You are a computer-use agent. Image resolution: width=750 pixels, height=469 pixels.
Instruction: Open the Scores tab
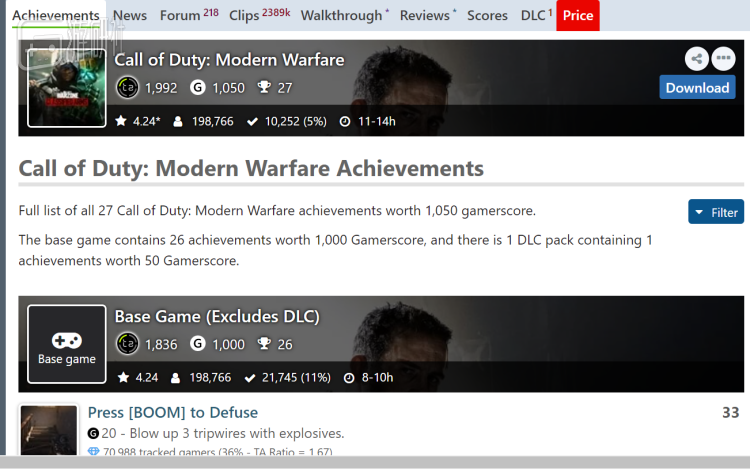point(487,15)
